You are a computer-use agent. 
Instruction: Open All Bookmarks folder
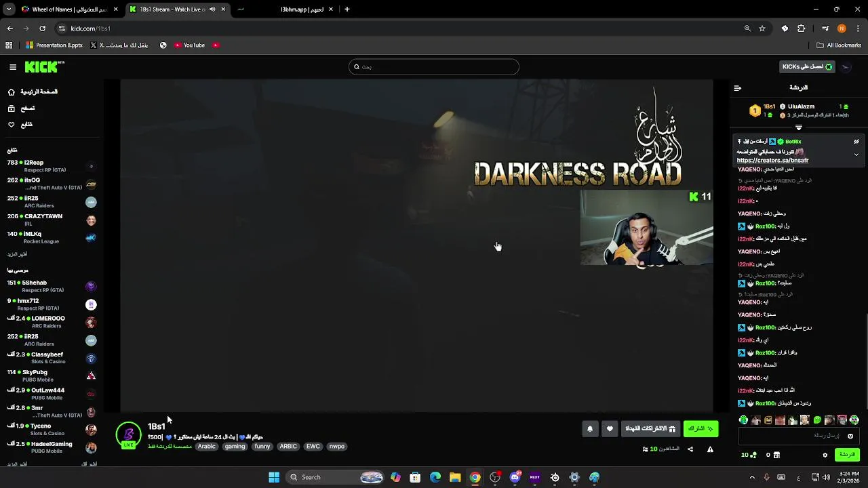click(x=839, y=45)
